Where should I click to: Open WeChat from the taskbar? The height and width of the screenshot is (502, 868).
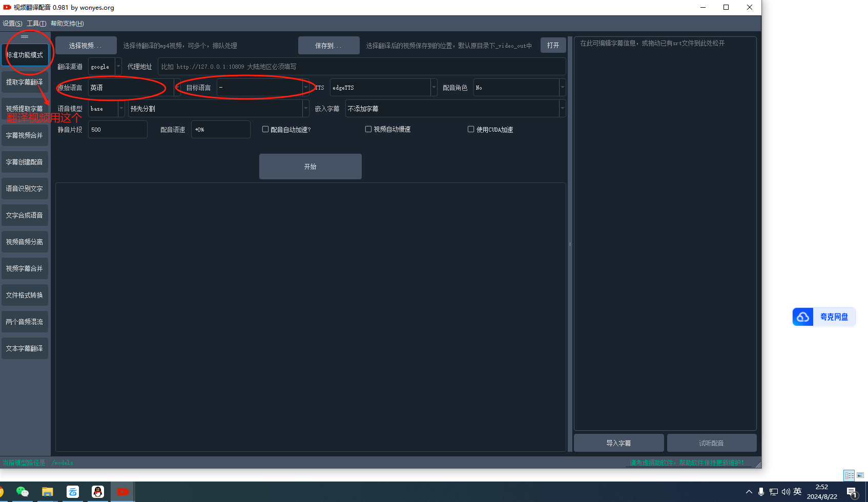(22, 492)
